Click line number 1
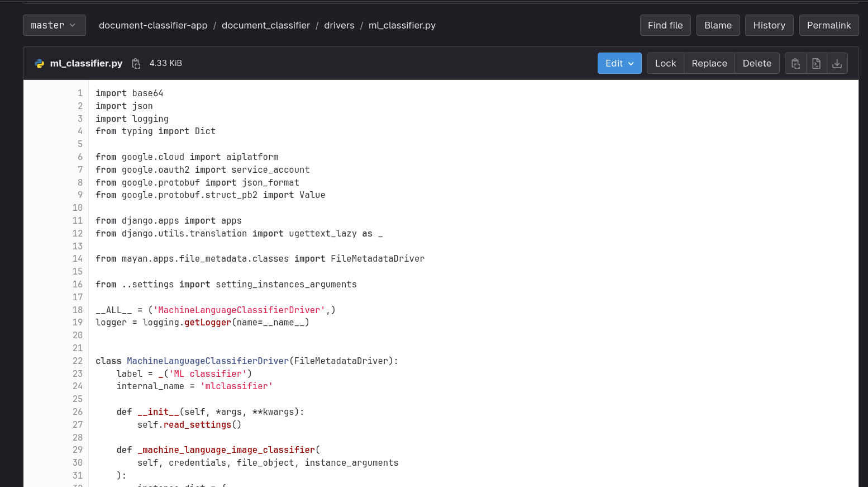 click(80, 93)
